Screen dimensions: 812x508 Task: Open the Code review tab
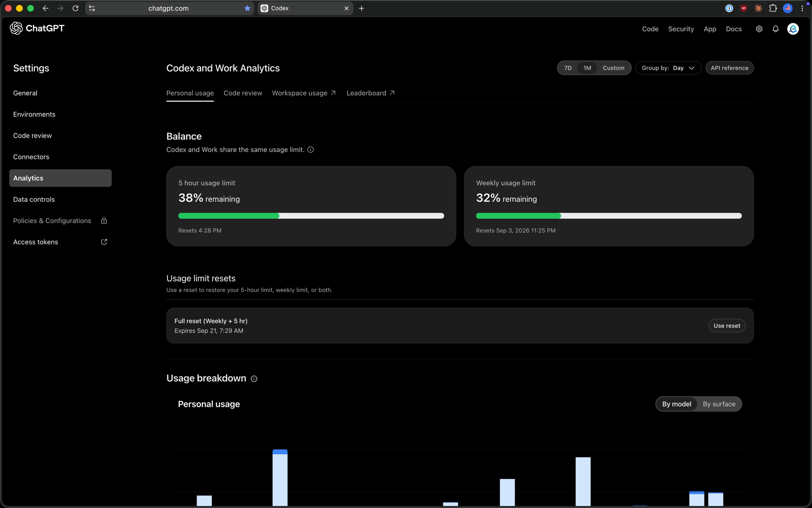point(243,93)
